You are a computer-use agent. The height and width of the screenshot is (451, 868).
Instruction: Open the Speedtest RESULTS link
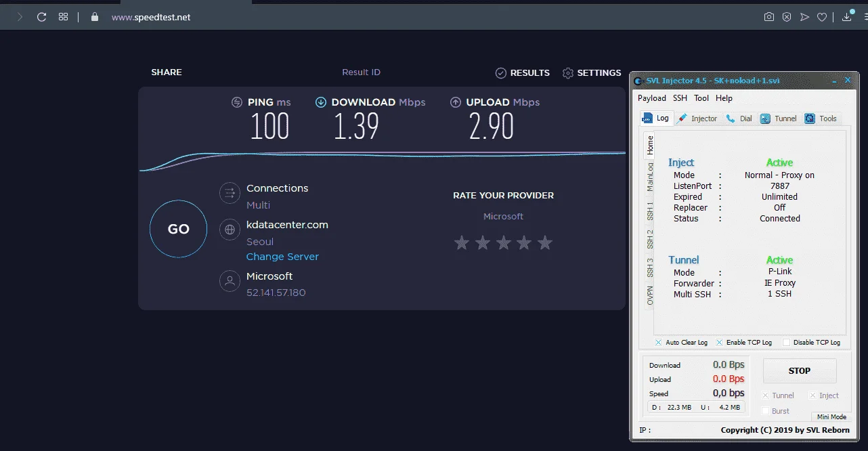[523, 72]
